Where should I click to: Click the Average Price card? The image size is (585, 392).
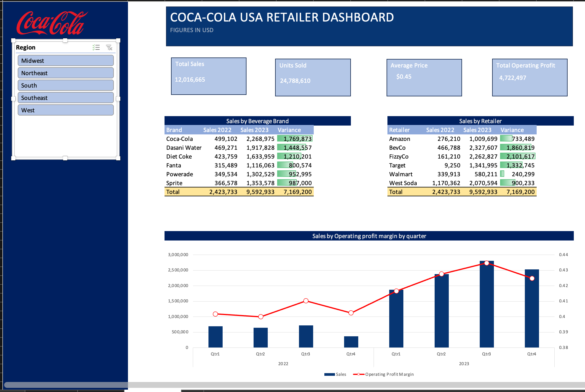[424, 78]
